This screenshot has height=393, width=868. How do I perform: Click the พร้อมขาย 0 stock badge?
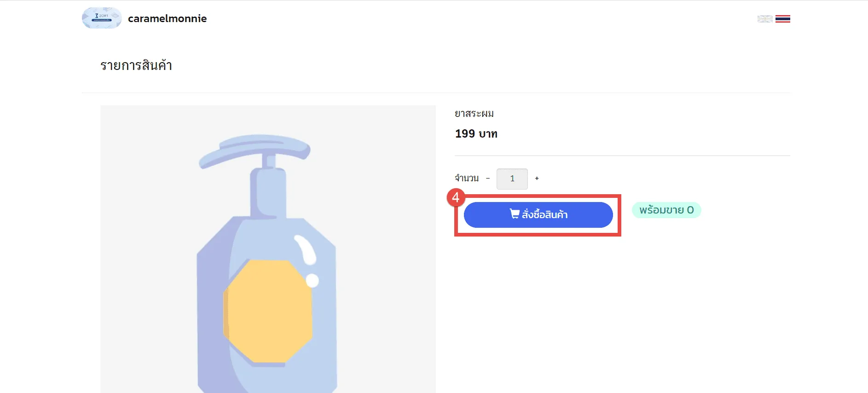666,210
